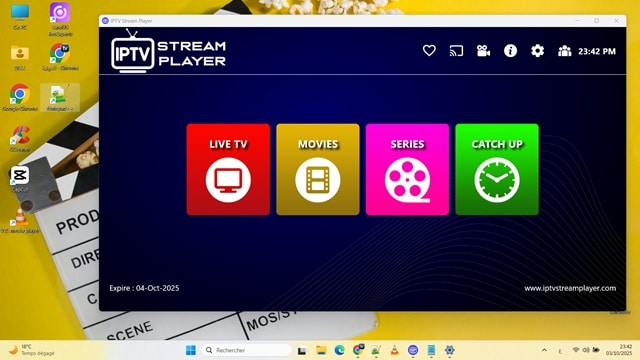
Task: Open Microsoft Edge from the taskbar
Action: 340,350
